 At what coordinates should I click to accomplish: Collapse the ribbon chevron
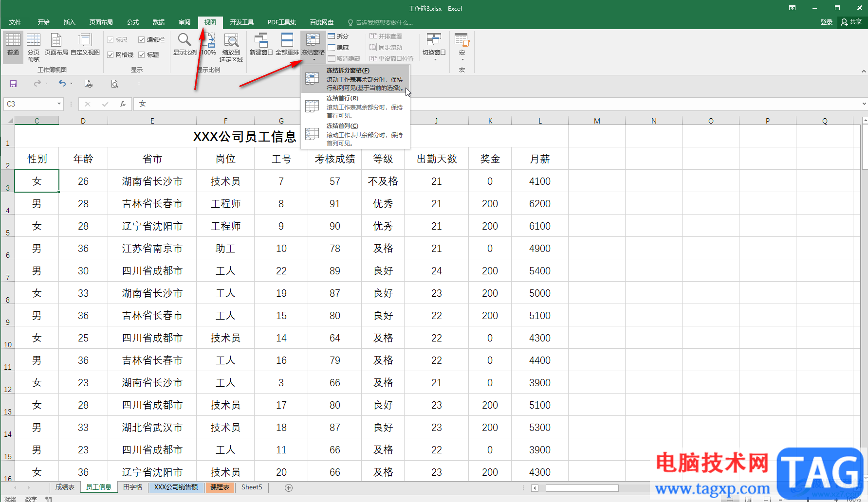pos(864,71)
